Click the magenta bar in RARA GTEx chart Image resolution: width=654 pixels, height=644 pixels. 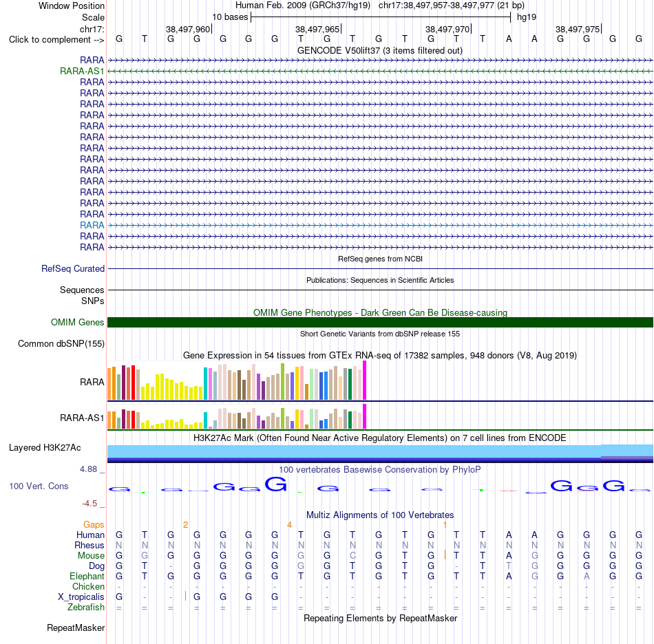tap(365, 380)
